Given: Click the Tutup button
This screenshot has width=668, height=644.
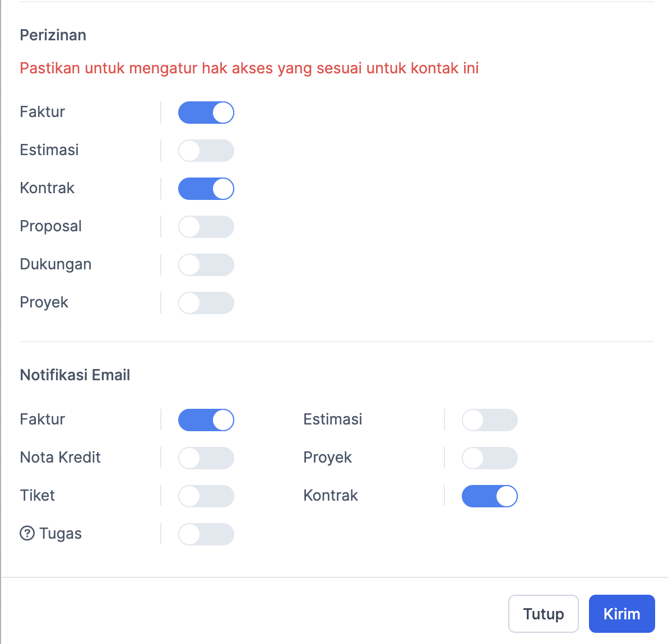Looking at the screenshot, I should (543, 614).
